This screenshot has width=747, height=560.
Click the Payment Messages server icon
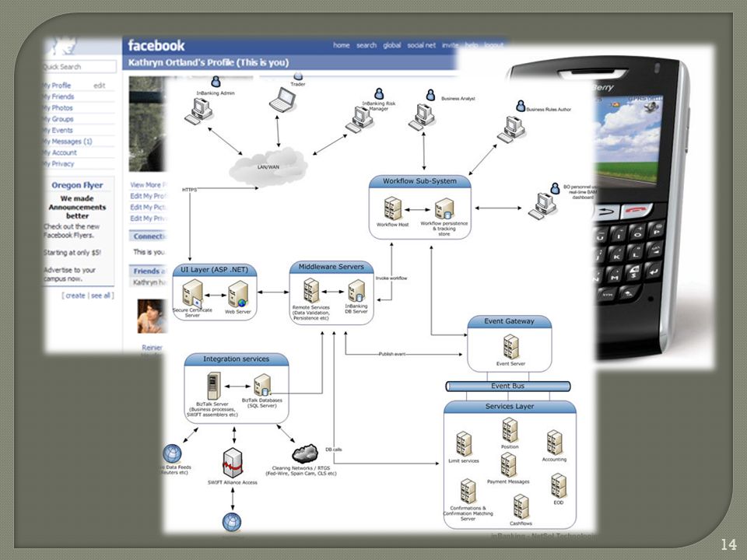pyautogui.click(x=508, y=465)
